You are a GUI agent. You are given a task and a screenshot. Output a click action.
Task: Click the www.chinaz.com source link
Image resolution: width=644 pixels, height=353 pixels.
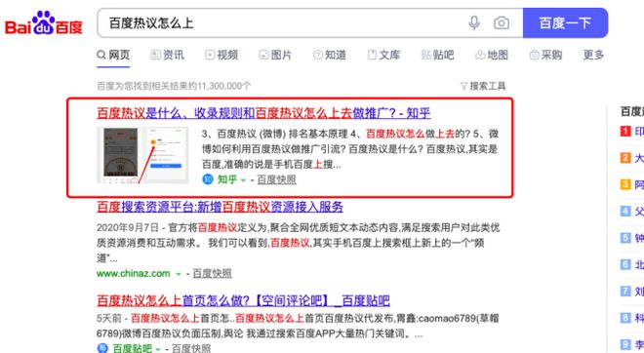click(133, 273)
